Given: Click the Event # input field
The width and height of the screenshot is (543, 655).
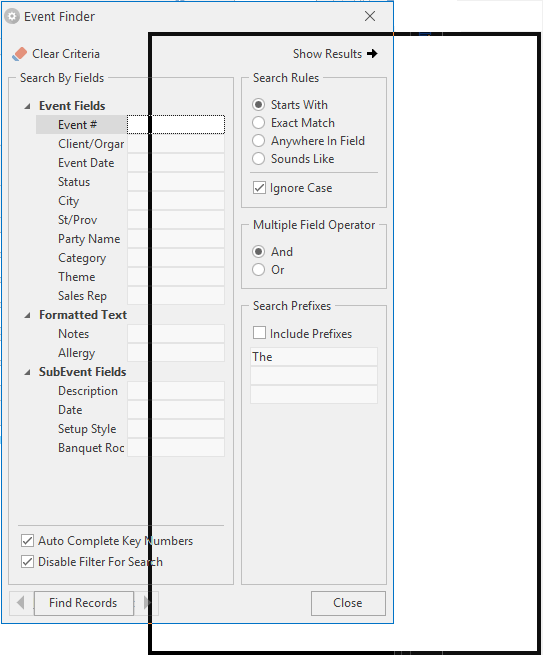Looking at the screenshot, I should (176, 124).
